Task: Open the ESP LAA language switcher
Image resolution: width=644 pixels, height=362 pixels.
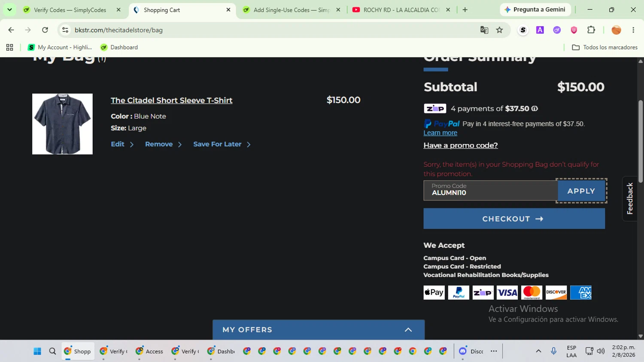Action: click(571, 351)
